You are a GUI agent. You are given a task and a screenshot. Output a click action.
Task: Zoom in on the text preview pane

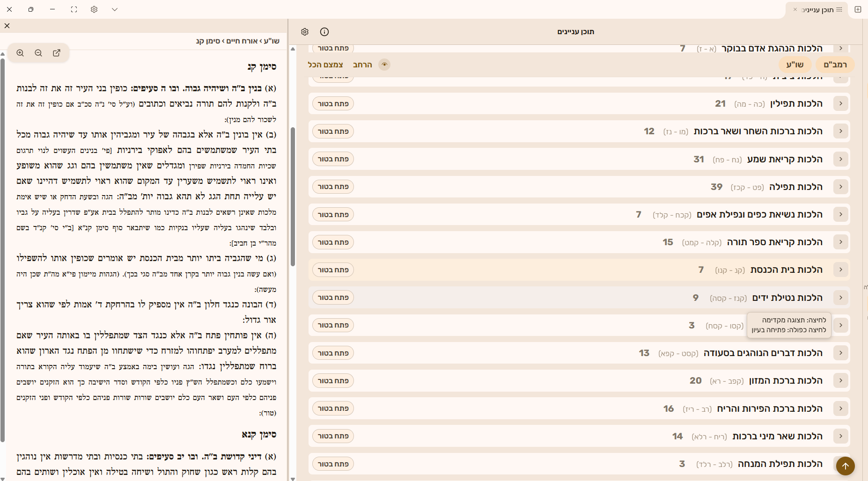(x=20, y=53)
